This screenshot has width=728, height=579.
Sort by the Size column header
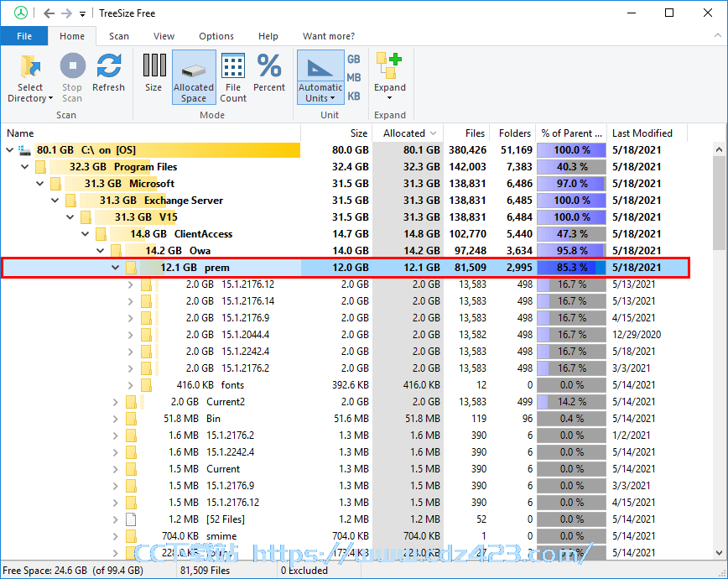click(x=336, y=133)
